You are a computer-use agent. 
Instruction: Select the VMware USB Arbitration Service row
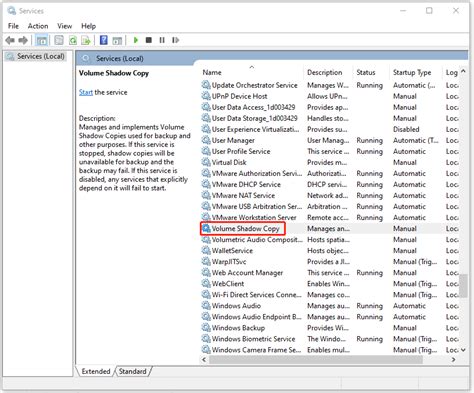(330, 206)
